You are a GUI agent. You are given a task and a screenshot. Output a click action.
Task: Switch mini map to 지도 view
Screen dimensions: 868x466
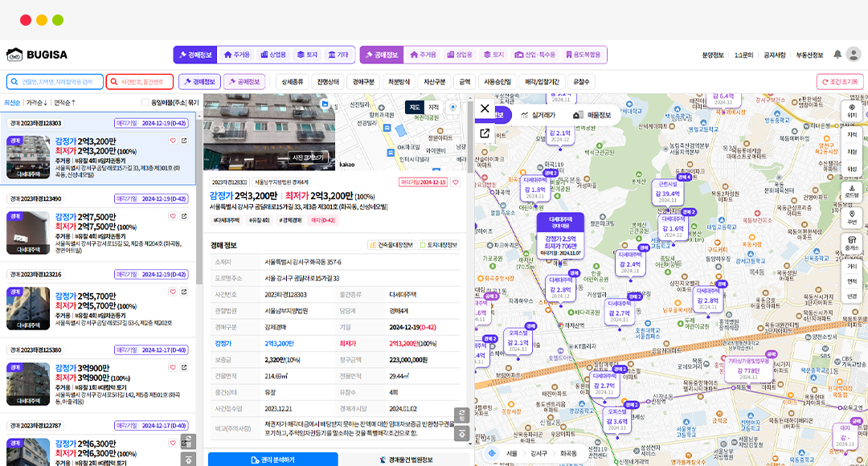(415, 107)
